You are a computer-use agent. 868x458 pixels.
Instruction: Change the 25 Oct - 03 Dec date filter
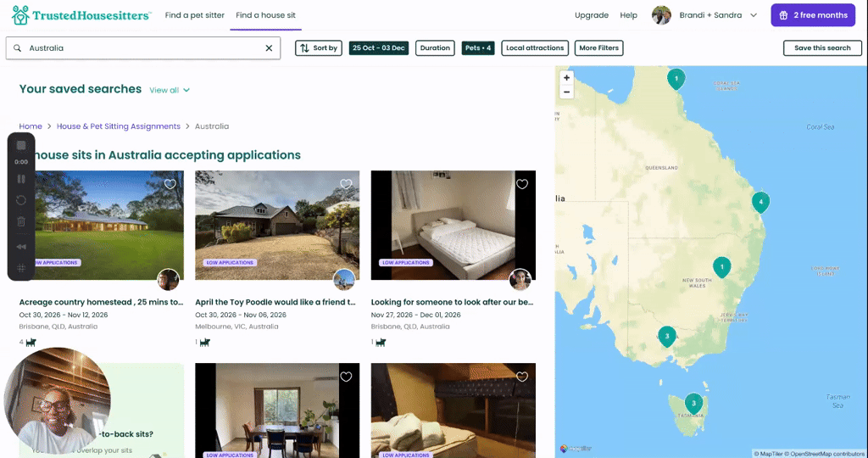(379, 48)
